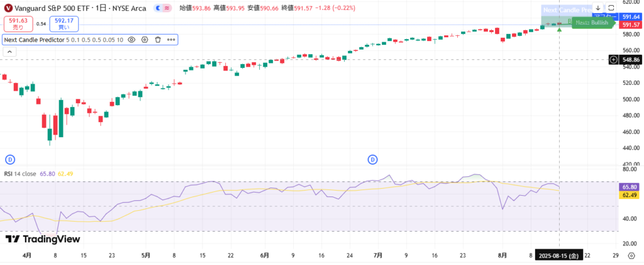
Task: Click the blue 591.64 price label
Action: 630,17
